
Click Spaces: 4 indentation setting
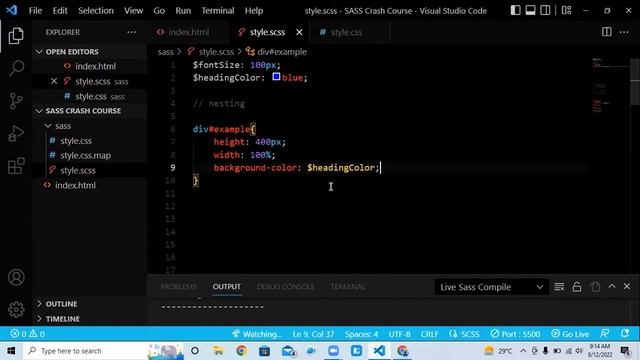(x=361, y=334)
